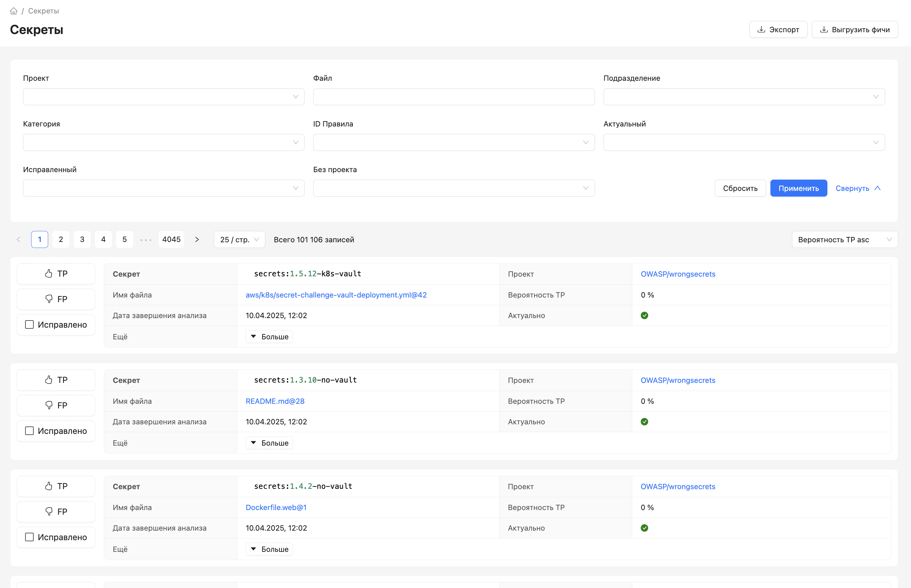Mark 1.4.2-no-vault secret as TP
The width and height of the screenshot is (911, 588).
pos(56,486)
